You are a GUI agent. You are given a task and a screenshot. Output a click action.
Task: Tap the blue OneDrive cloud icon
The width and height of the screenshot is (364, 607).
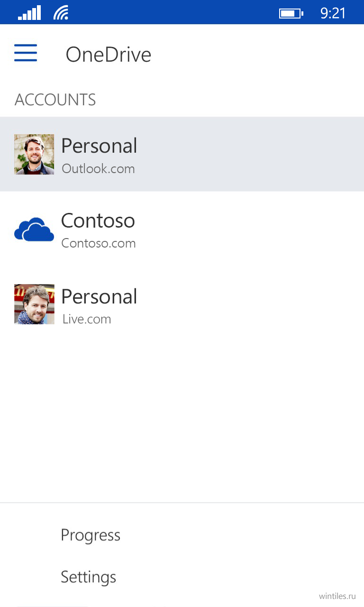click(34, 230)
